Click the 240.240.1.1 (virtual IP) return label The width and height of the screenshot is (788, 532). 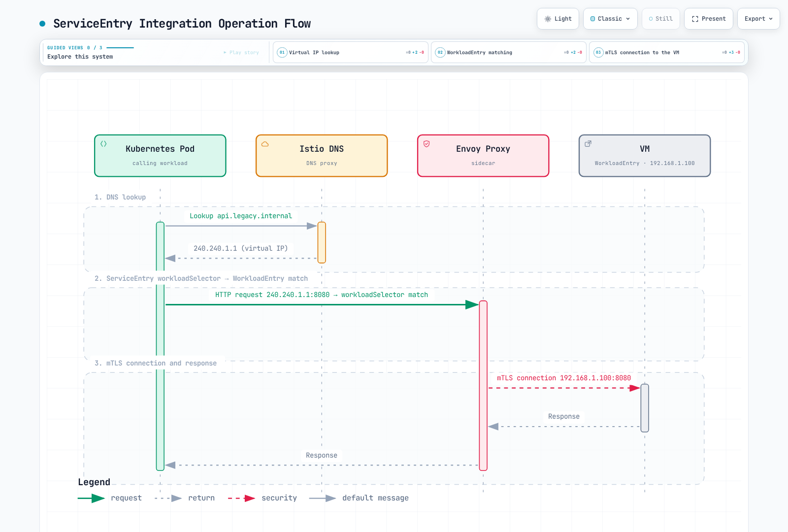tap(241, 248)
